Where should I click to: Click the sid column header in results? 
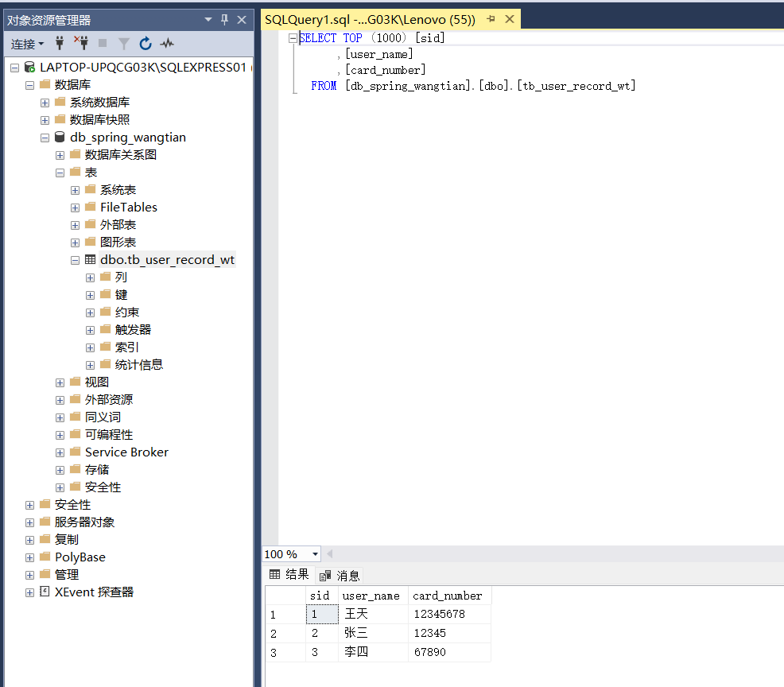(x=322, y=596)
